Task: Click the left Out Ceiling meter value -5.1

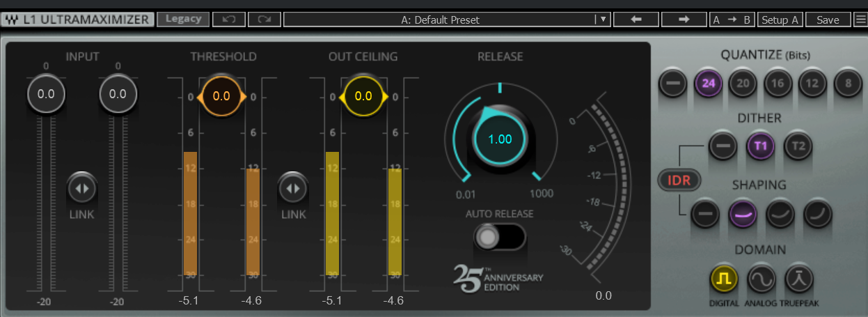Action: [x=331, y=301]
